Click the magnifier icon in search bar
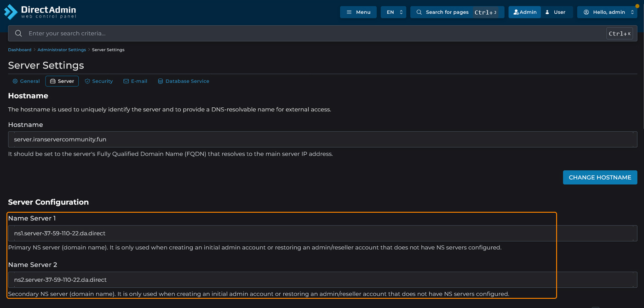Image resolution: width=644 pixels, height=308 pixels. coord(18,34)
